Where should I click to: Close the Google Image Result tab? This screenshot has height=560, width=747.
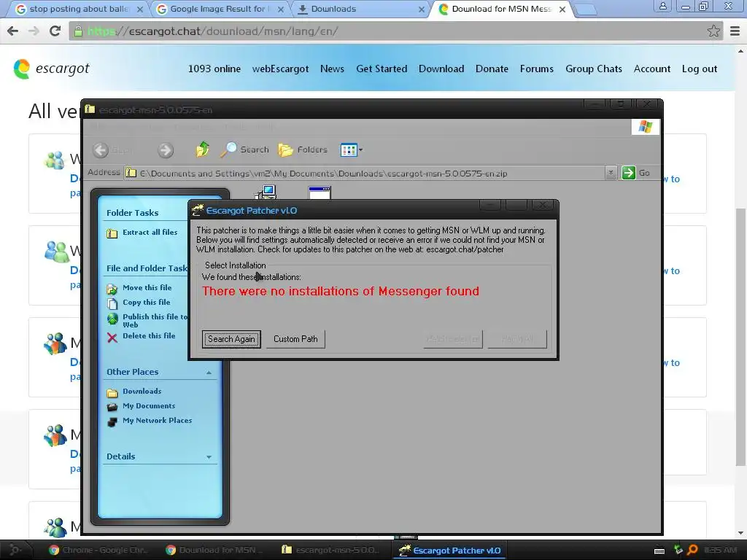tap(281, 9)
